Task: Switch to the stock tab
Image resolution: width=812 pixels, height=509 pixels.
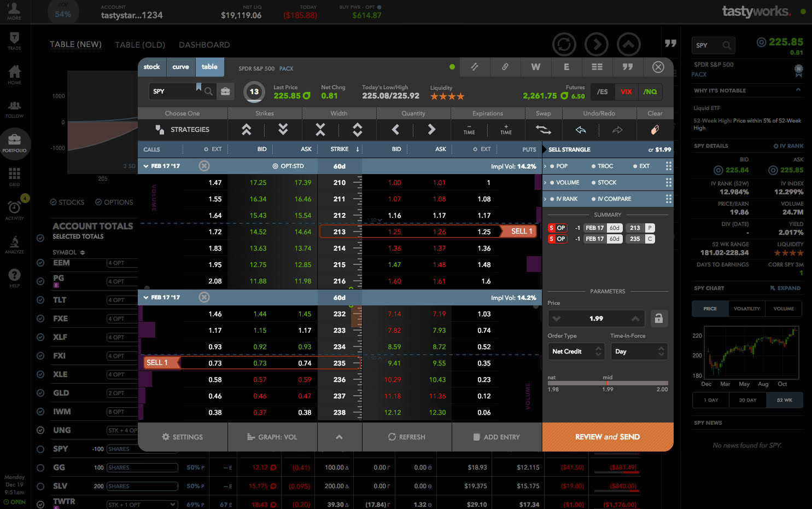Action: [x=151, y=67]
